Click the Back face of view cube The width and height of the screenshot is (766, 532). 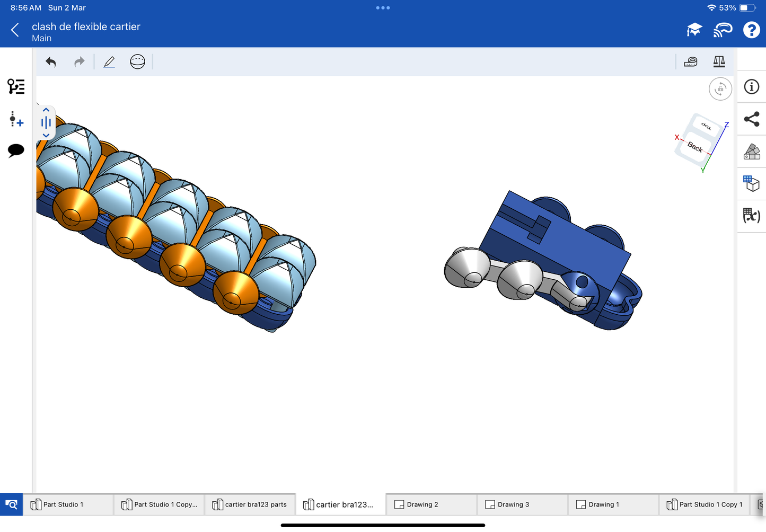coord(694,147)
